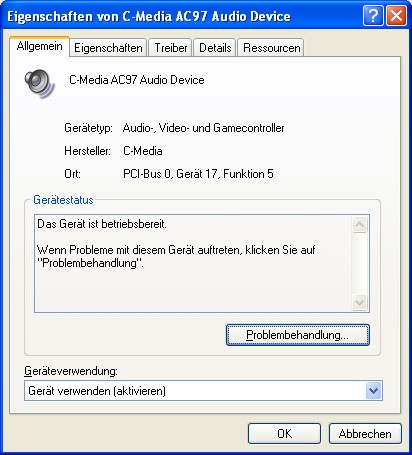Click the status box scroll up arrow

[x=359, y=225]
